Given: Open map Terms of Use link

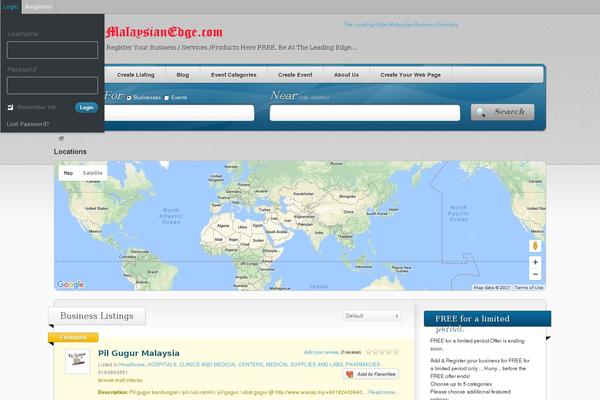Looking at the screenshot, I should (528, 287).
